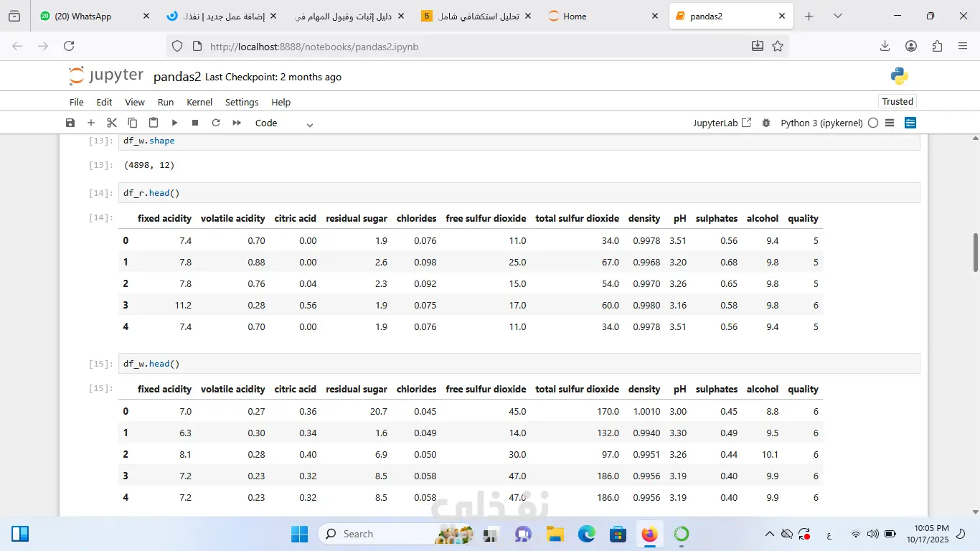The height and width of the screenshot is (551, 980).
Task: Click the notebook vertical scrollbar thumb
Action: tap(975, 253)
